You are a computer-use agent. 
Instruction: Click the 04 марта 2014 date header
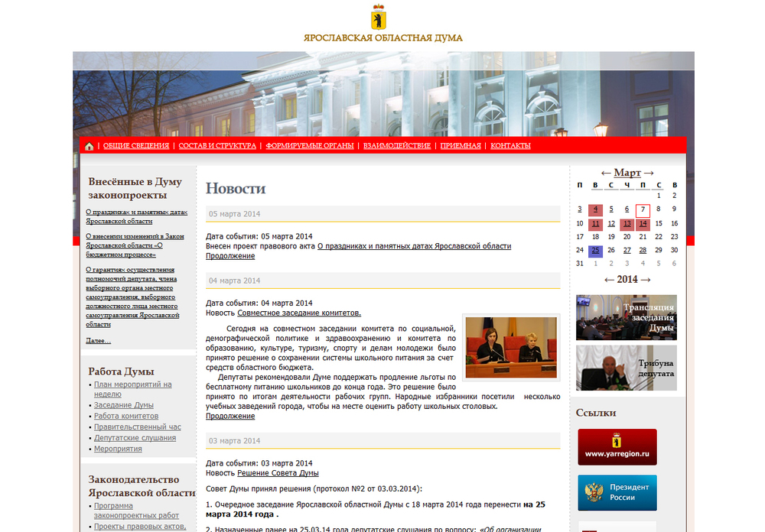tap(383, 281)
